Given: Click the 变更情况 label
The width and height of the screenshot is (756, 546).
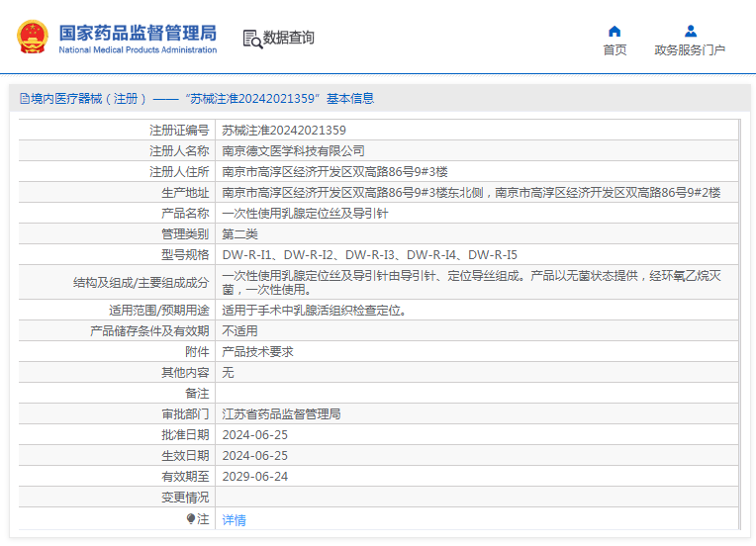Looking at the screenshot, I should pyautogui.click(x=185, y=497).
